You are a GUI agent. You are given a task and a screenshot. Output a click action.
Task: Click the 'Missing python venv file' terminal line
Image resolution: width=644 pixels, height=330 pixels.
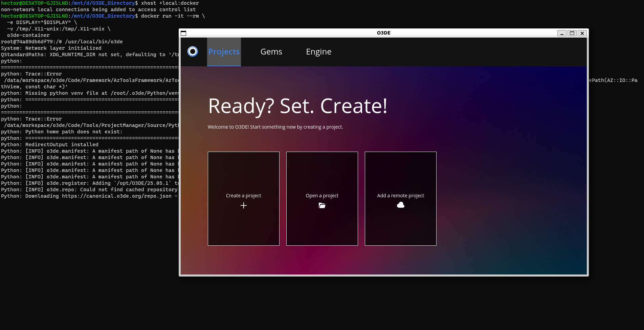tap(90, 93)
